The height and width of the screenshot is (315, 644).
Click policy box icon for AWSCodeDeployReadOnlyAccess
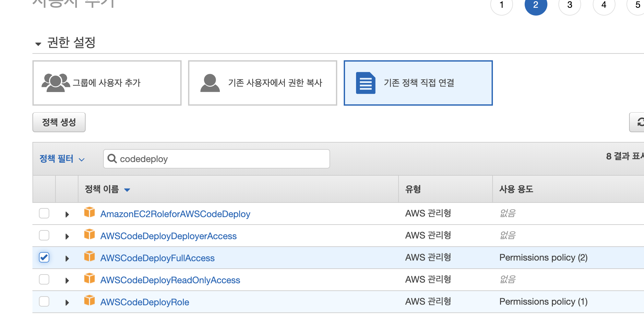pos(89,278)
